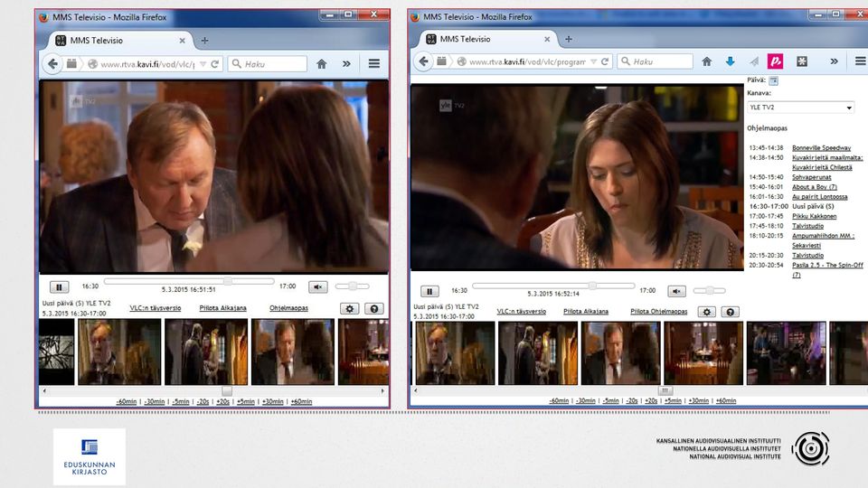Image resolution: width=868 pixels, height=488 pixels.
Task: Click the Haku search field in left window
Action: 268,63
